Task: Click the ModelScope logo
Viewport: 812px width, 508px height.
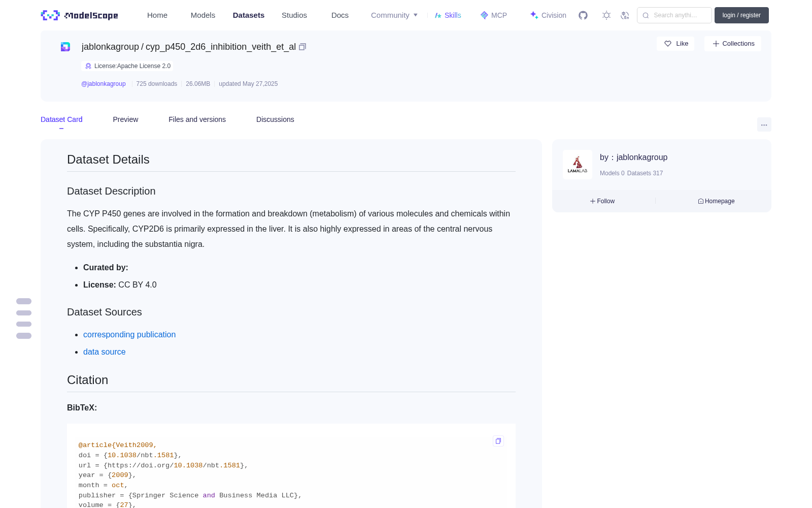Action: [79, 15]
